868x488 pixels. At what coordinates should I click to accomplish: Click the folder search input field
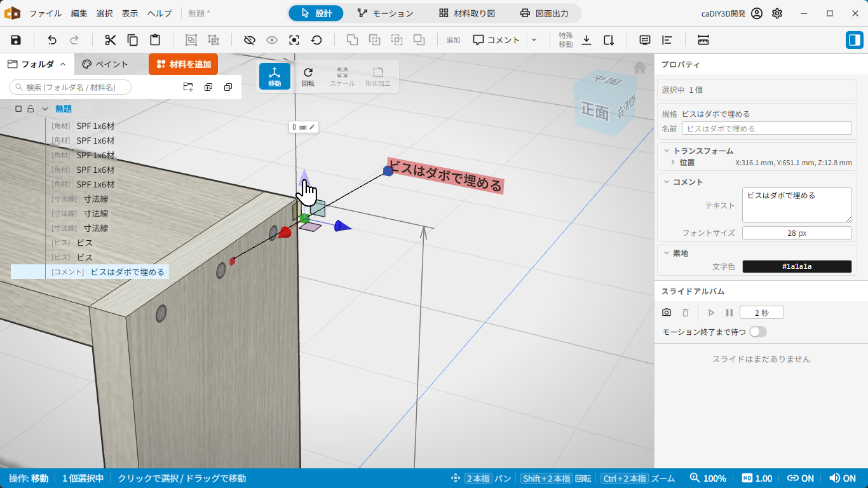tap(71, 87)
